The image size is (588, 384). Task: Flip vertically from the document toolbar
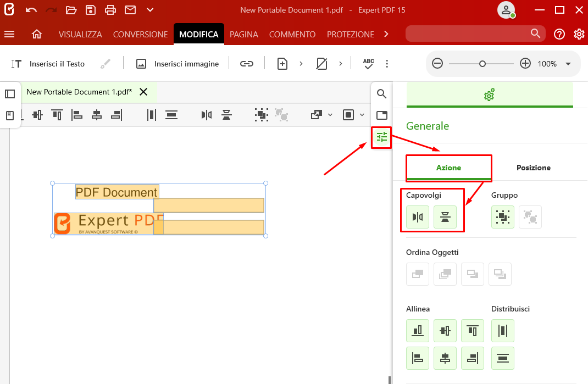click(x=226, y=115)
